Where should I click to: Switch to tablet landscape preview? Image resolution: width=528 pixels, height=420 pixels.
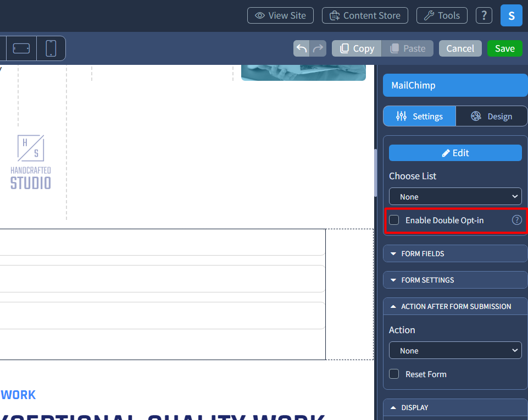pyautogui.click(x=21, y=48)
